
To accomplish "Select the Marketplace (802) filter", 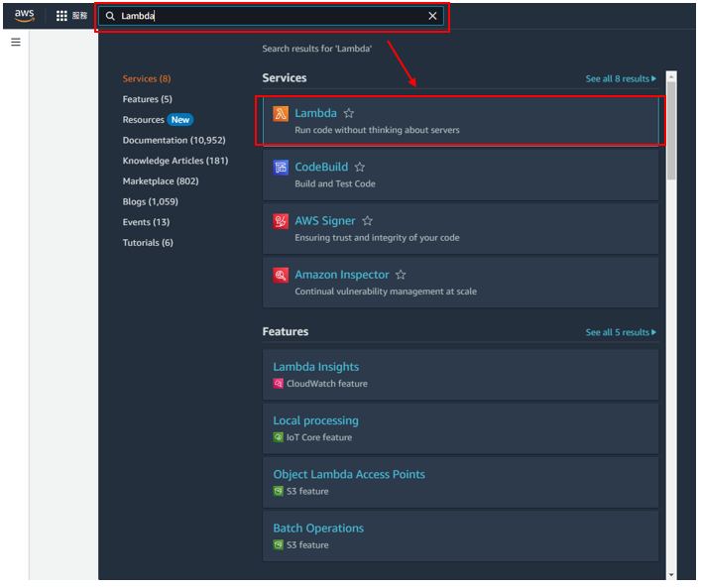I will [x=161, y=181].
